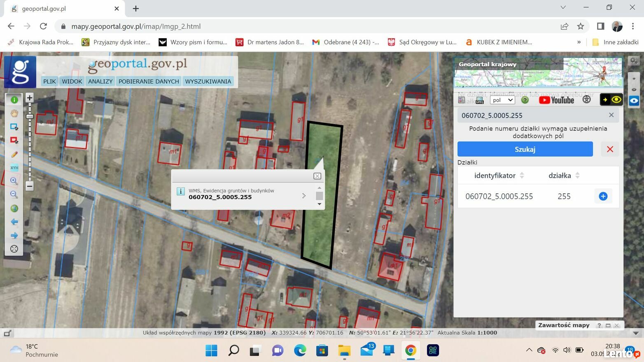The image size is (644, 362).
Task: Open the WMS services icon
Action: (x=480, y=100)
